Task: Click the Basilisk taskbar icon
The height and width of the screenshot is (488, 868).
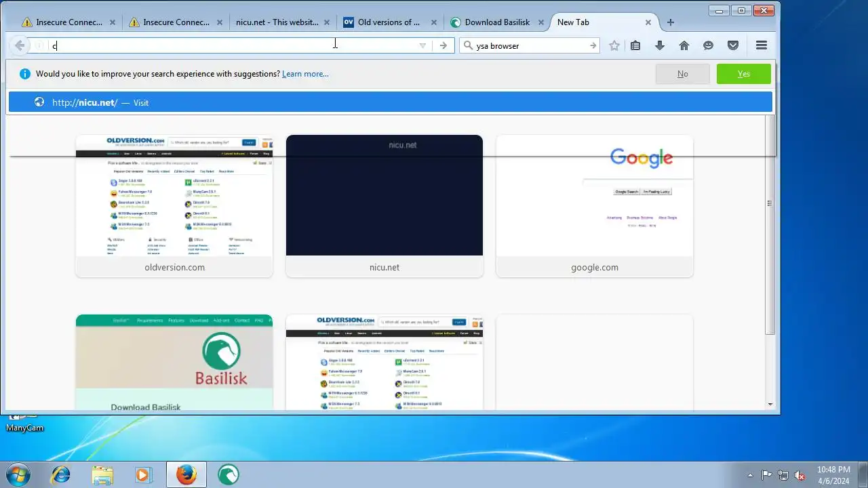Action: click(x=229, y=474)
